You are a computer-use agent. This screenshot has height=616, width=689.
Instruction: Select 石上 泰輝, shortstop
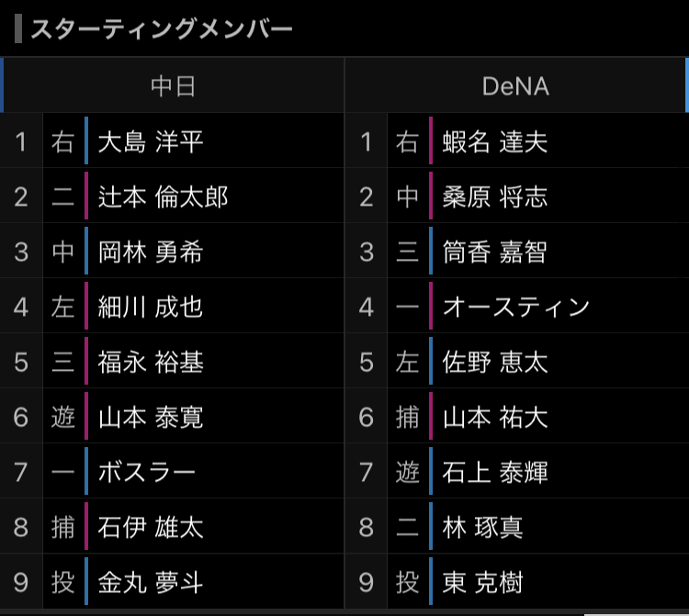(495, 473)
